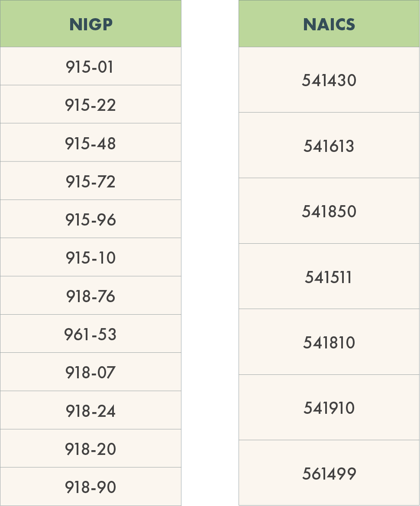Select NIGP code 915-01 cell
Screen dimensions: 420x506
pyautogui.click(x=91, y=66)
